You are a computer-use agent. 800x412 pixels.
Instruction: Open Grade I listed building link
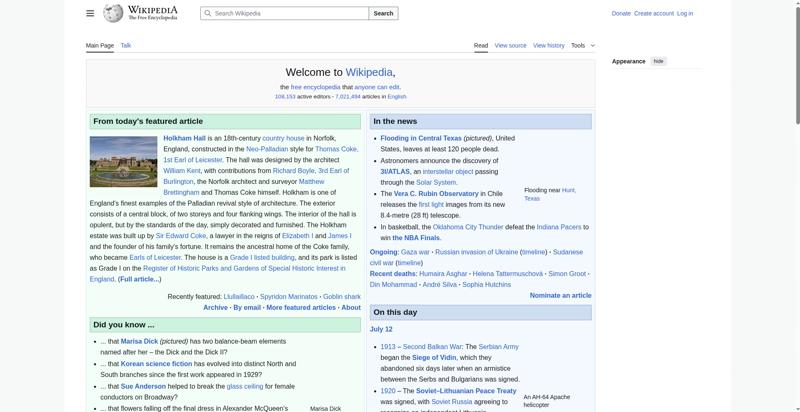262,258
